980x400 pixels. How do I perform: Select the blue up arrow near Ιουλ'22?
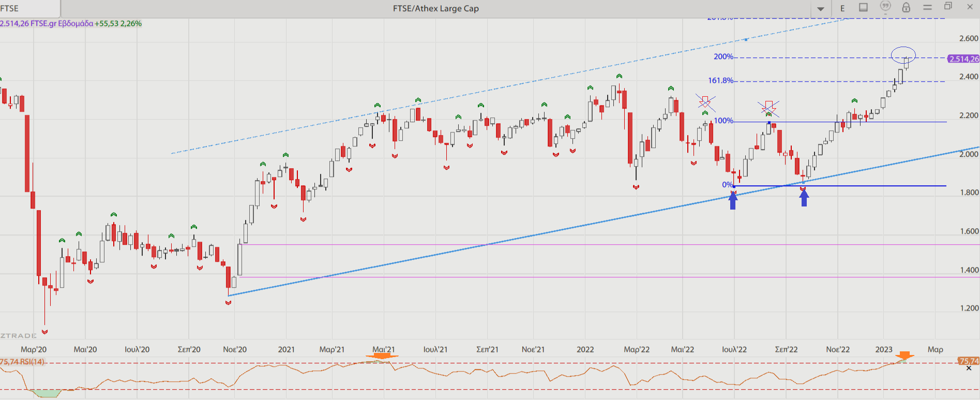pos(733,200)
